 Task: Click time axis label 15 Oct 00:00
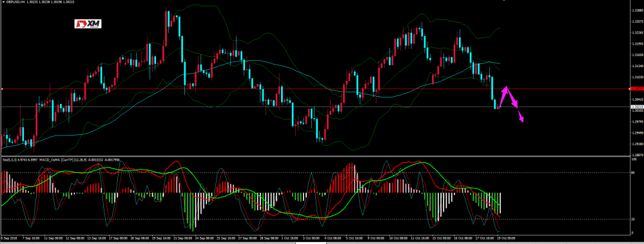pos(442,238)
